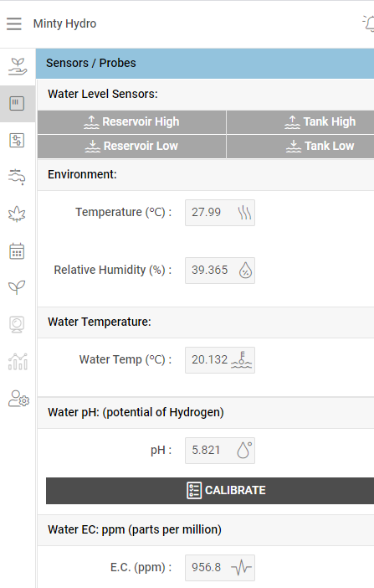Image resolution: width=374 pixels, height=588 pixels.
Task: Open the sliders settings sidebar icon
Action: 17,140
